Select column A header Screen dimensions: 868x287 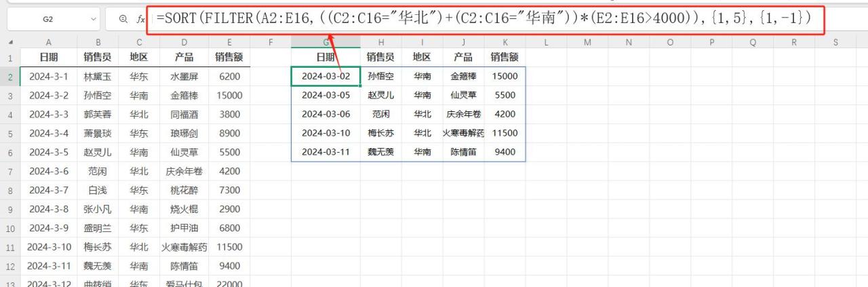47,43
